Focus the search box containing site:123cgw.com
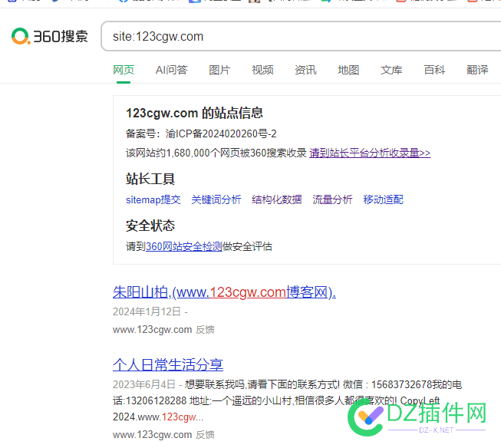 coord(301,36)
